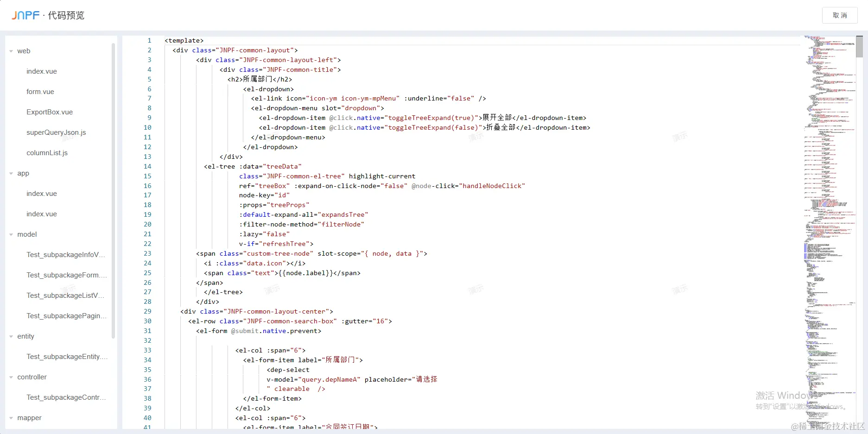Click the :props="treeProps" code line

(274, 205)
